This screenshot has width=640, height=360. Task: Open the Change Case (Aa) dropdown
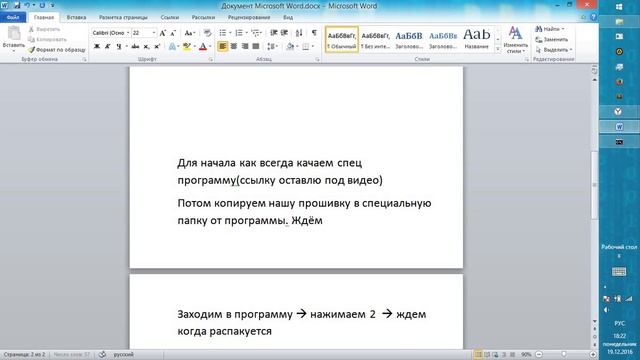[x=189, y=33]
